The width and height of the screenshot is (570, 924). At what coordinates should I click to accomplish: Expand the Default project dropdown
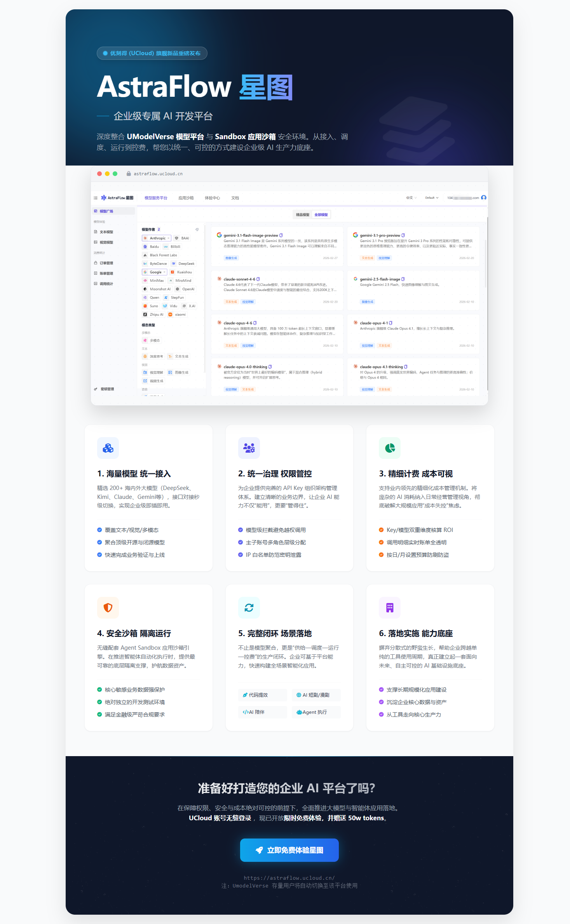(x=431, y=198)
